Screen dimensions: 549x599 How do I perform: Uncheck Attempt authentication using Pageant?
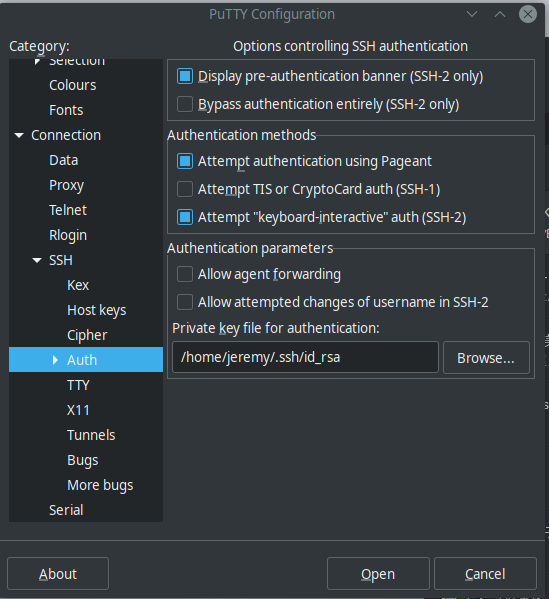[185, 161]
